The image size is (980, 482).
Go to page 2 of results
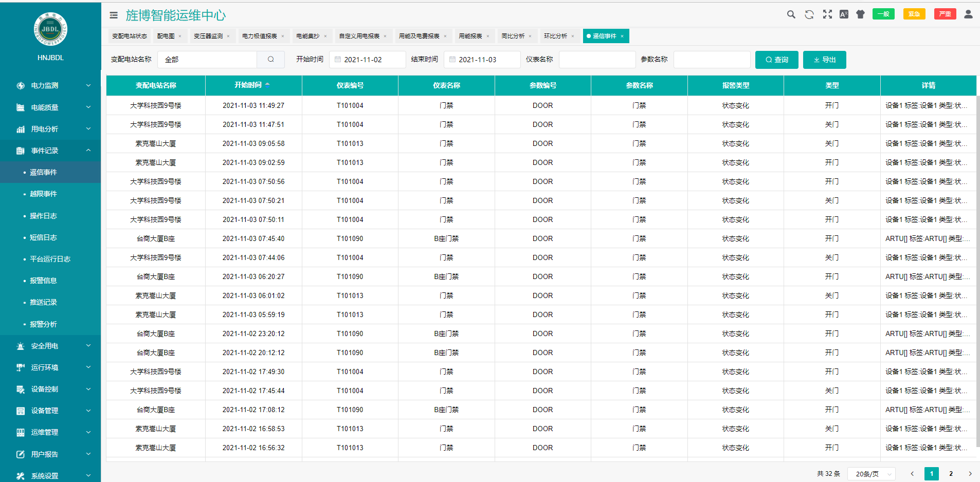point(951,474)
